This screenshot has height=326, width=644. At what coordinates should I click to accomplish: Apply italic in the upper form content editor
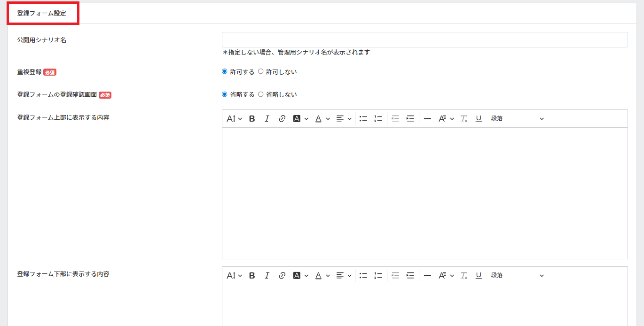[267, 119]
